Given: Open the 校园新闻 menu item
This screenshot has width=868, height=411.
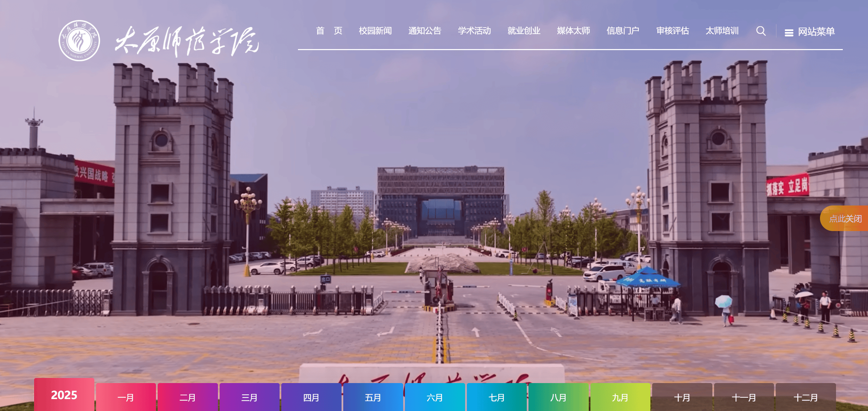Looking at the screenshot, I should [x=375, y=31].
